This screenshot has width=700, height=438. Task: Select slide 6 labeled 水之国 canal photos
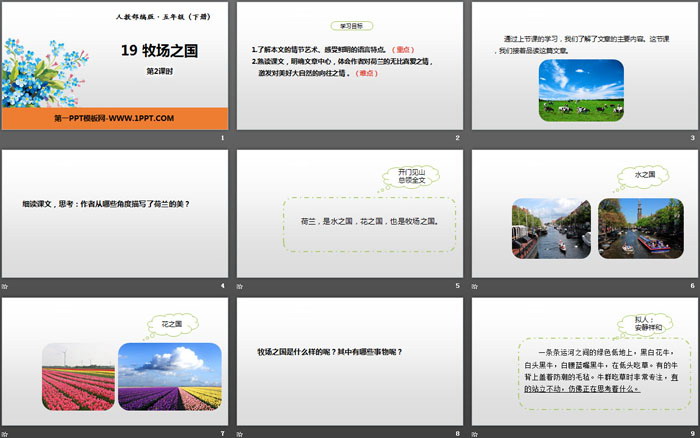coord(585,213)
